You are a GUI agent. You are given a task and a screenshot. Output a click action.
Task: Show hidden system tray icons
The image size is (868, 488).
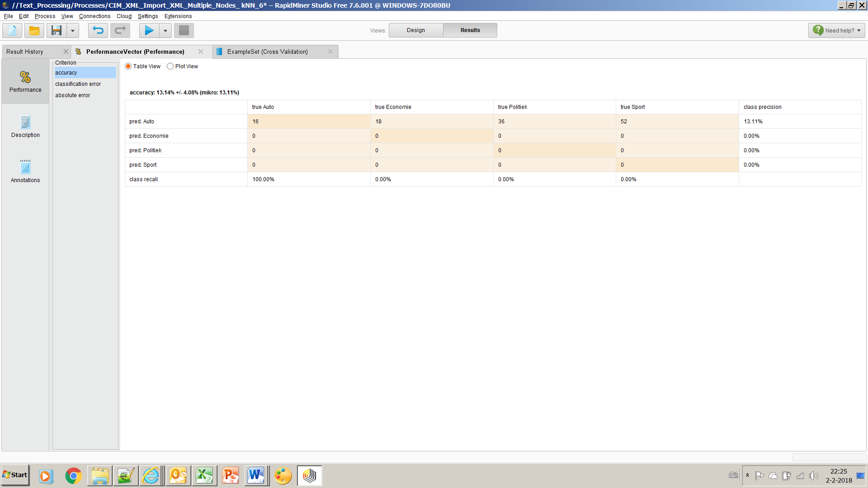pos(747,475)
